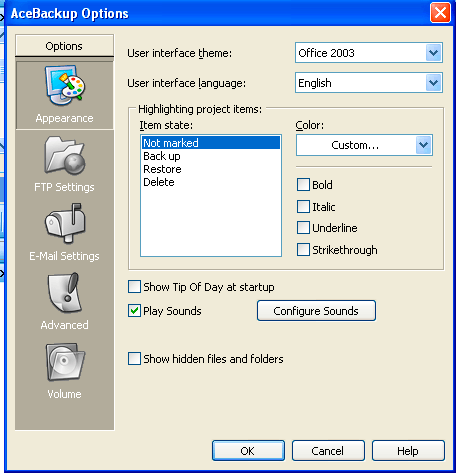Enable the Italic checkbox
Screen dimensions: 456x473
(303, 207)
